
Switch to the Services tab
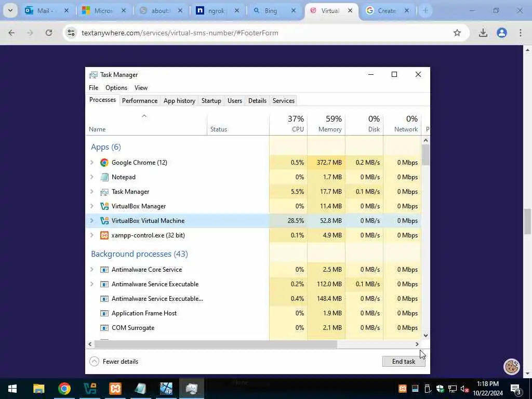(283, 101)
